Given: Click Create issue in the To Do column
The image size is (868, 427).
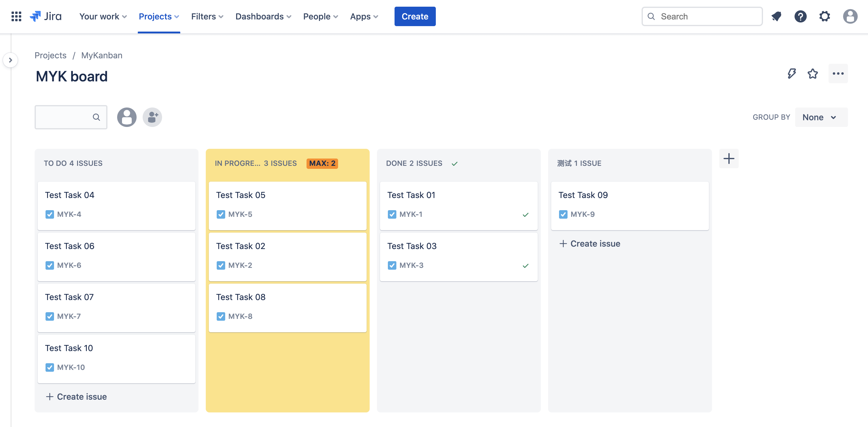Looking at the screenshot, I should pyautogui.click(x=76, y=396).
